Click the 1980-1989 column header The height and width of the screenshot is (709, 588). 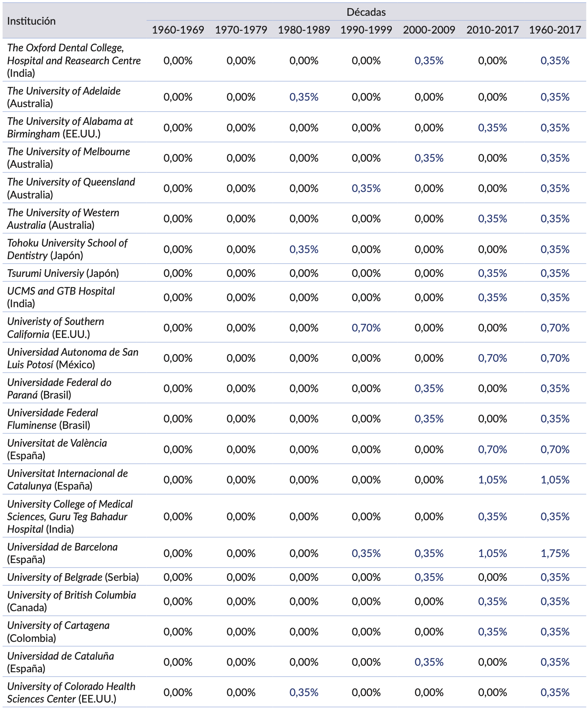[x=304, y=30]
